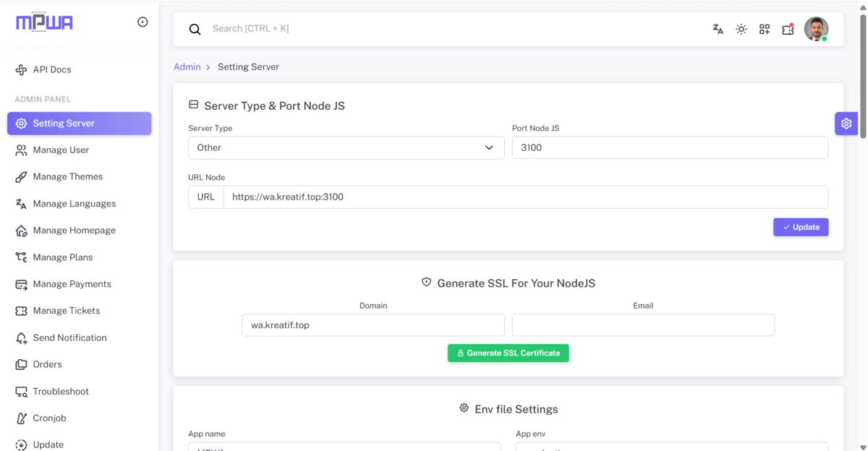
Task: Open the notifications icon with red dot
Action: point(788,29)
